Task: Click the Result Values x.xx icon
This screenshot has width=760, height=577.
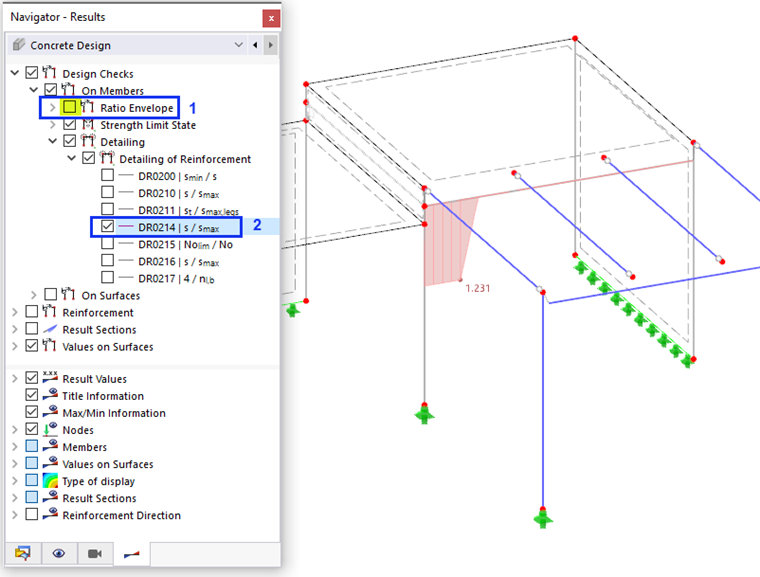Action: [x=50, y=377]
